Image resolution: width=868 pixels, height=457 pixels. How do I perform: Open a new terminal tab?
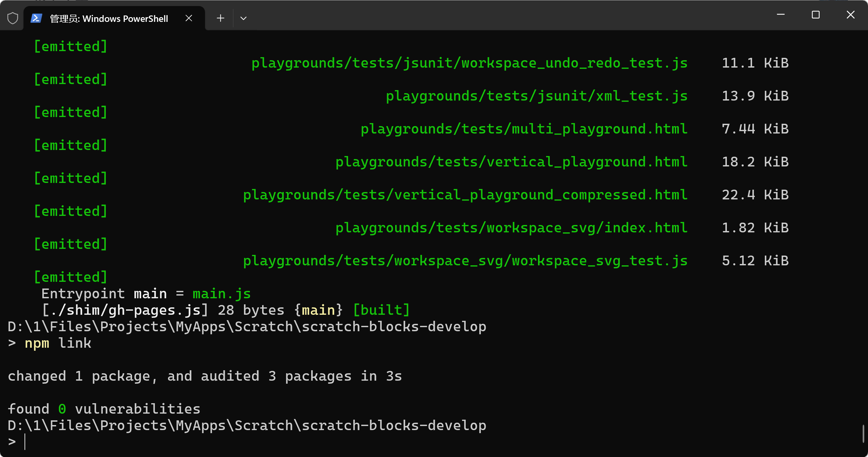[220, 18]
